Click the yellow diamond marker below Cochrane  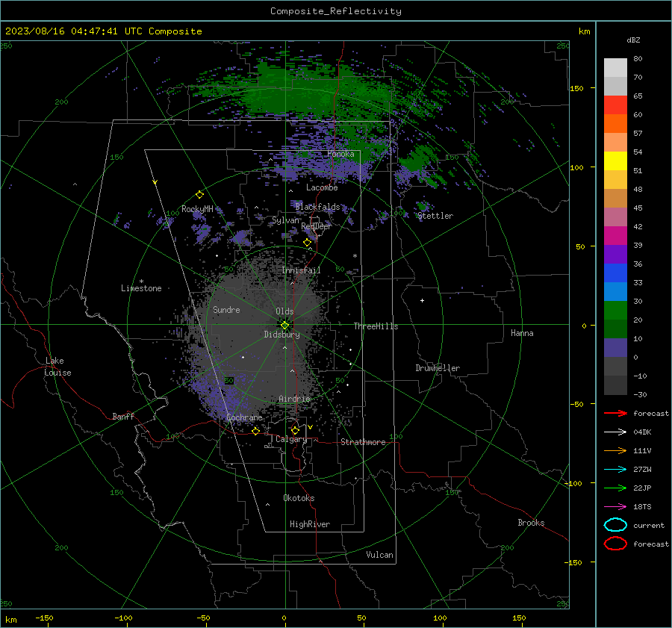pyautogui.click(x=256, y=431)
